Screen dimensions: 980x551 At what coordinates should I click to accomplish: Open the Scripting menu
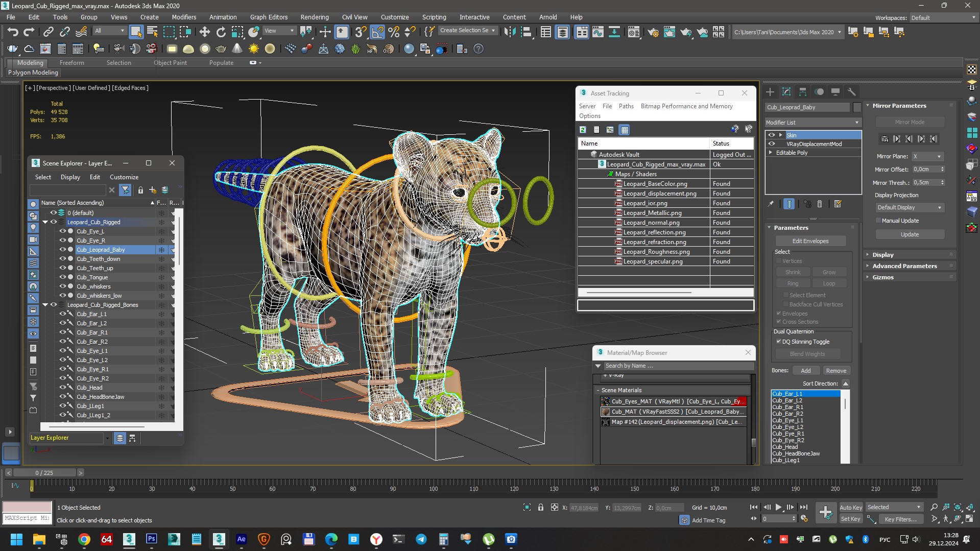[x=434, y=17]
